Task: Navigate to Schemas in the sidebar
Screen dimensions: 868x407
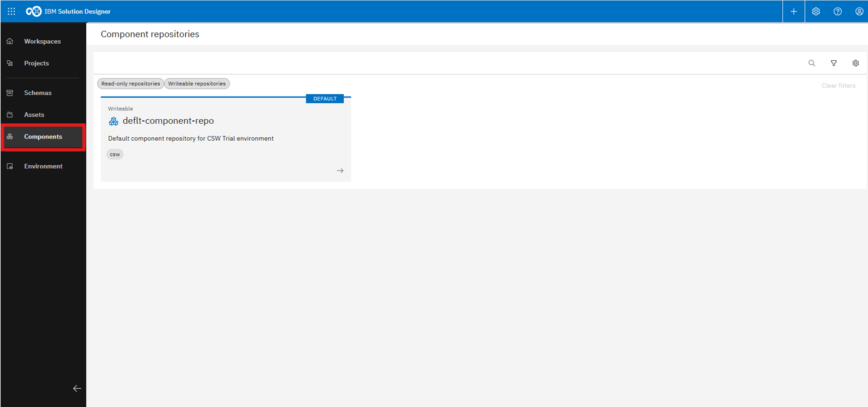Action: tap(37, 93)
